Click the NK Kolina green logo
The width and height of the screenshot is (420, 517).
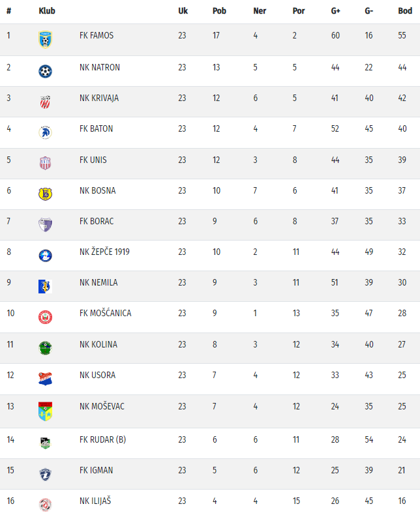[x=45, y=348]
